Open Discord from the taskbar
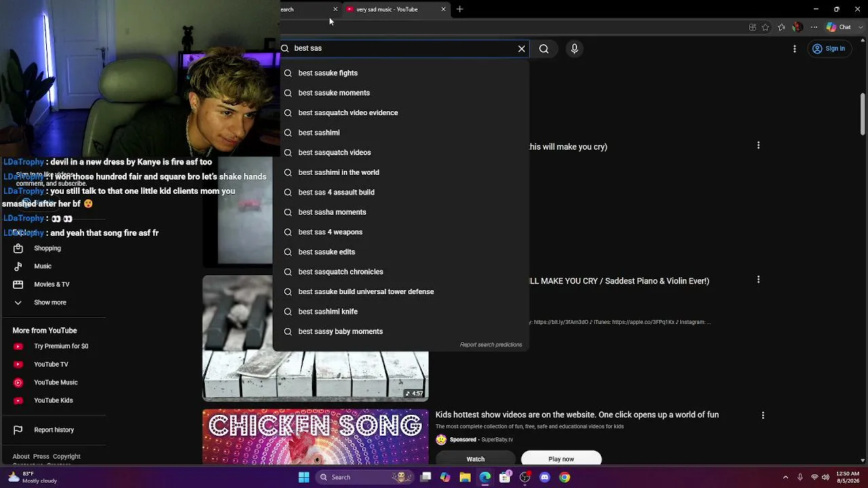868x488 pixels. point(545,477)
